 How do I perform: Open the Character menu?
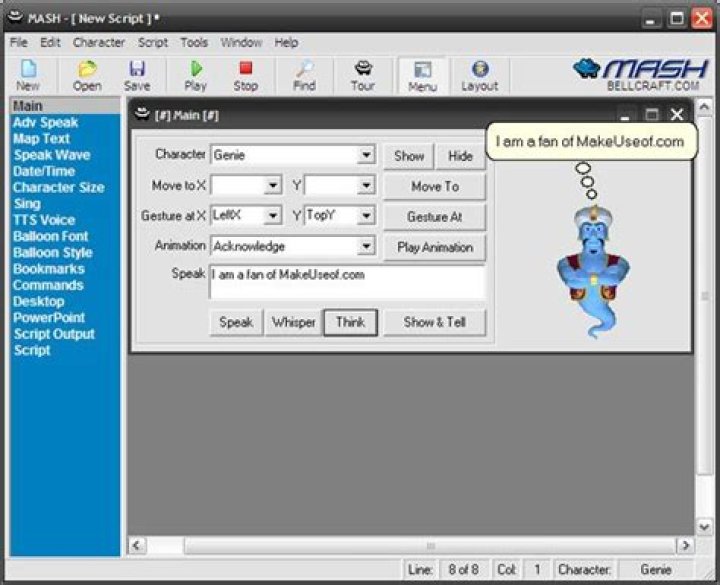tap(99, 43)
